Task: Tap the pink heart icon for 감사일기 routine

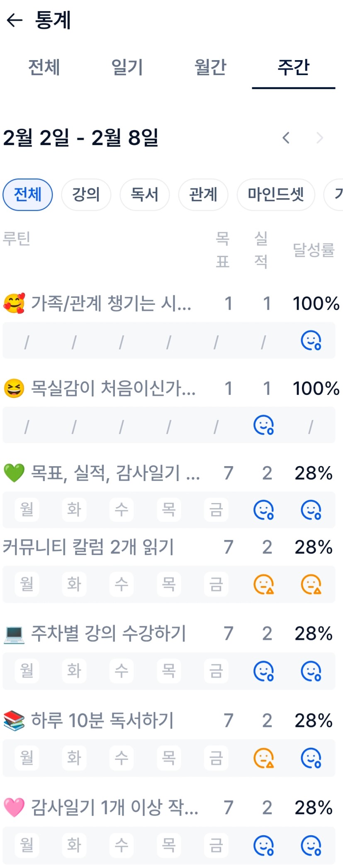Action: (x=14, y=807)
